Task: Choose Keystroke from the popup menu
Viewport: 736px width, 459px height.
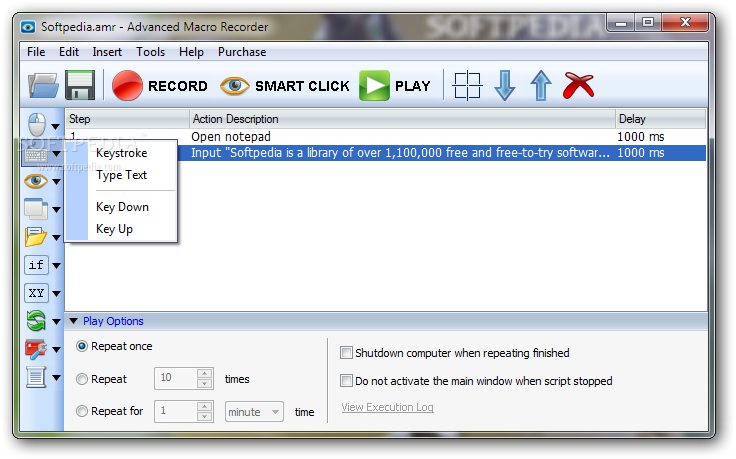Action: tap(121, 153)
